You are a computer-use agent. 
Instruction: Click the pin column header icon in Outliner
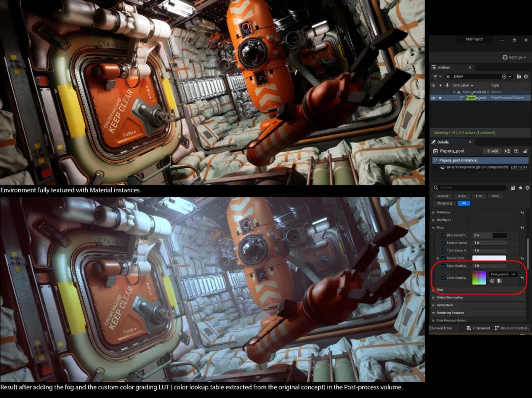(x=447, y=85)
